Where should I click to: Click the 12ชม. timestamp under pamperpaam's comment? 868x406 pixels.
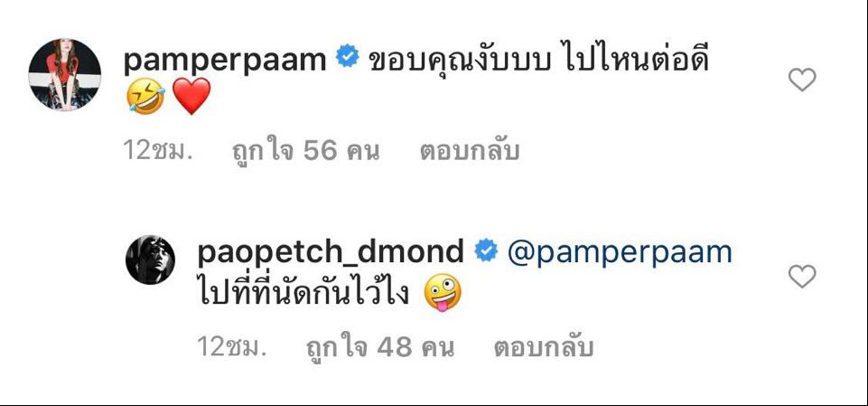pos(158,151)
